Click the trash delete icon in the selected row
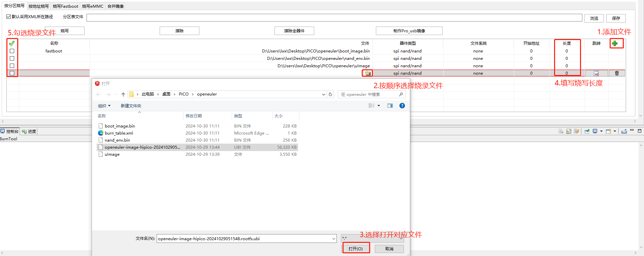Viewport: 644px width, 256px height. (x=617, y=73)
